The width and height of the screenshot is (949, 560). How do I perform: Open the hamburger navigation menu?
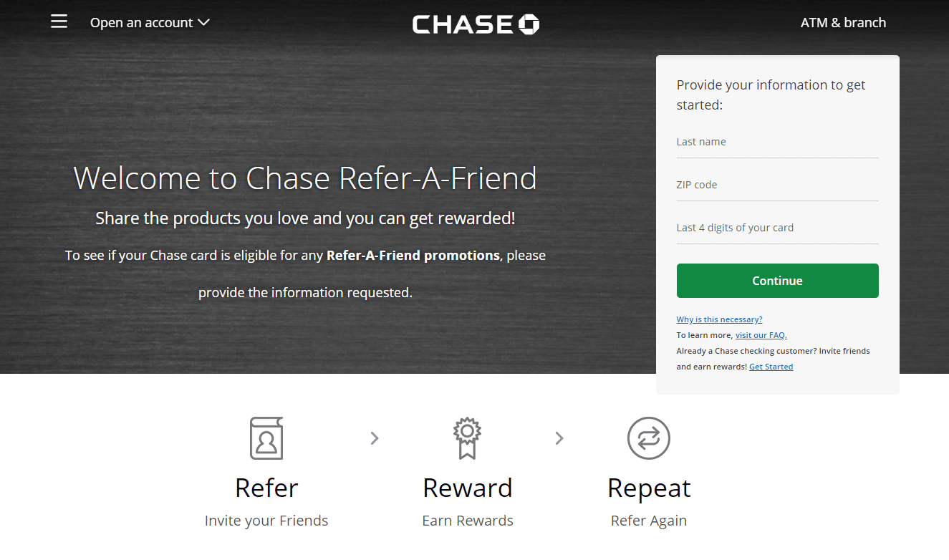[x=59, y=22]
